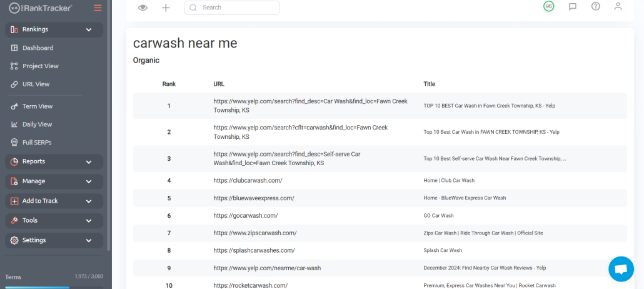Click the Rank column header

[169, 84]
